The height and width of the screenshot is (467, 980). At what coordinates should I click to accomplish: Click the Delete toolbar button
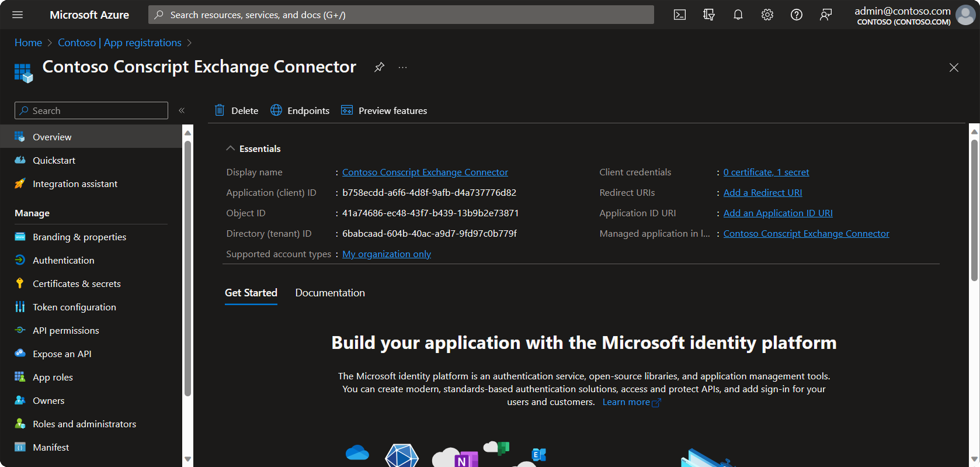tap(237, 110)
